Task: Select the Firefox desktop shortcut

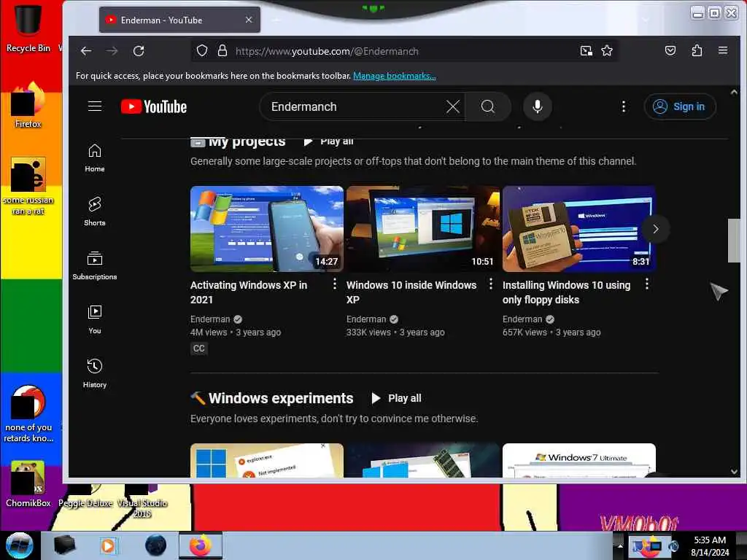Action: [x=28, y=105]
